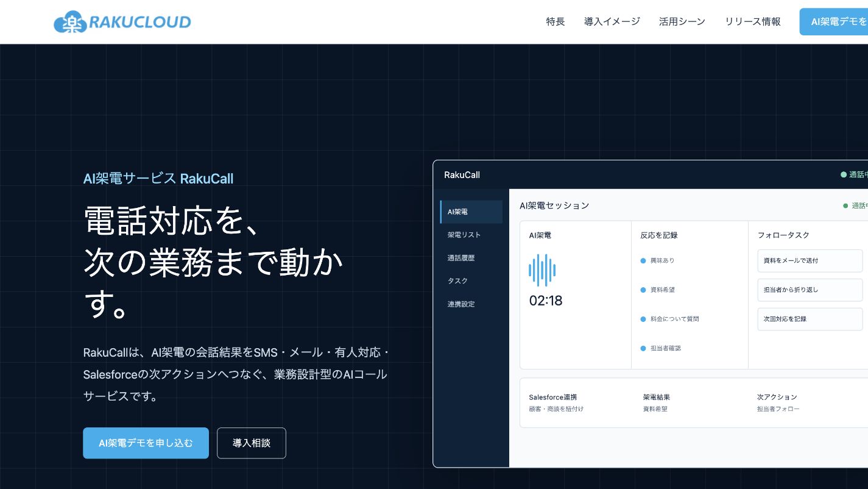This screenshot has width=868, height=489.
Task: Click the blue dot beside 担当者確認
Action: click(x=643, y=349)
